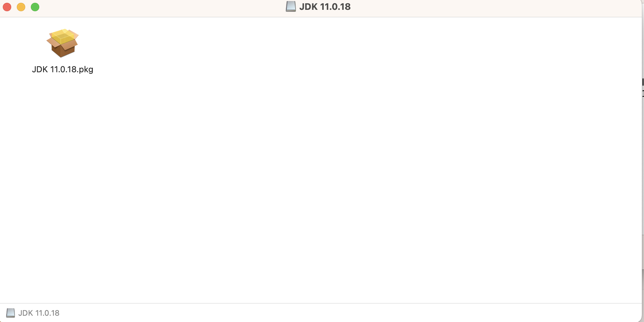Image resolution: width=644 pixels, height=322 pixels.
Task: Click empty title bar space right of title
Action: (x=491, y=8)
